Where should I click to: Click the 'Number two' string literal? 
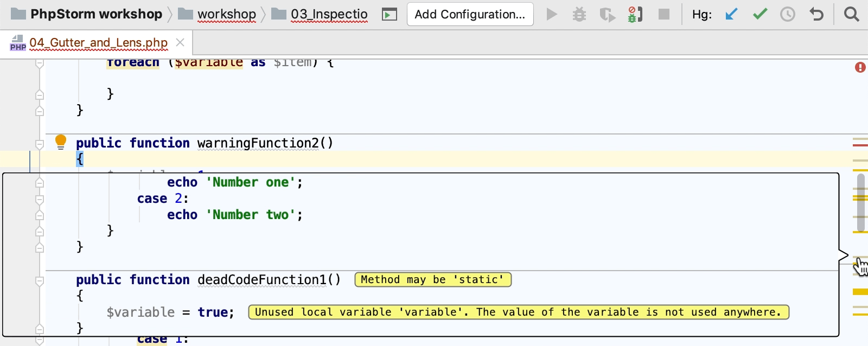[x=251, y=215]
